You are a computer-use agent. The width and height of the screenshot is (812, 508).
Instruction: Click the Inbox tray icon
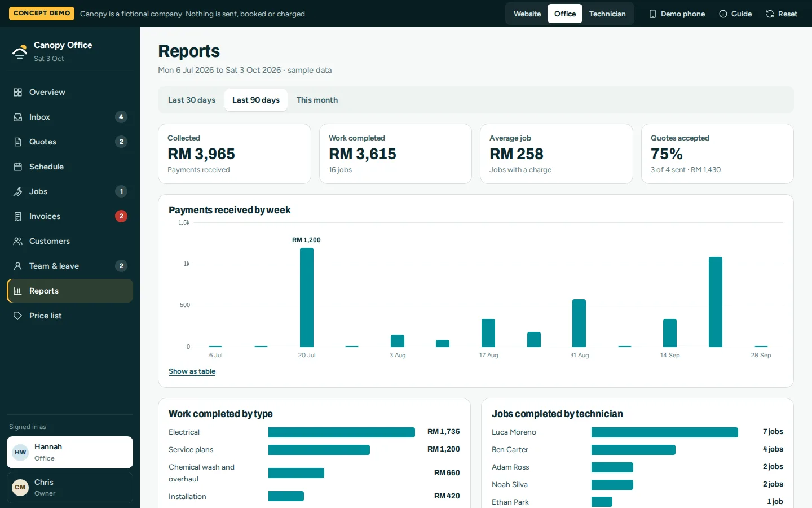[18, 117]
